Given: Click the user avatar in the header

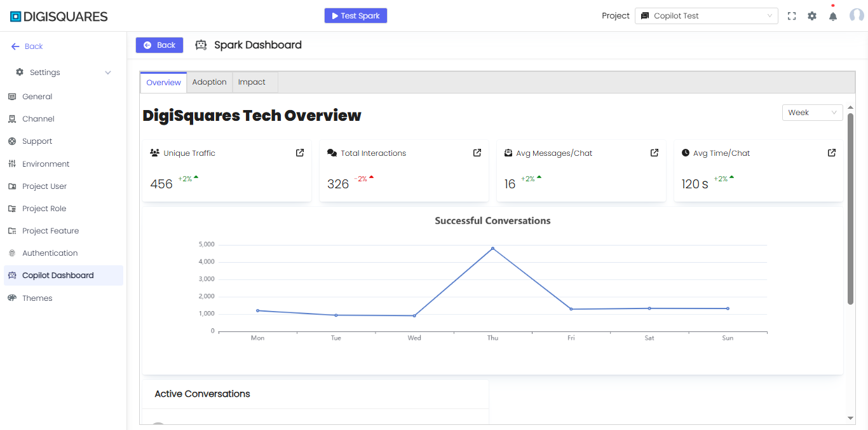Looking at the screenshot, I should (857, 16).
